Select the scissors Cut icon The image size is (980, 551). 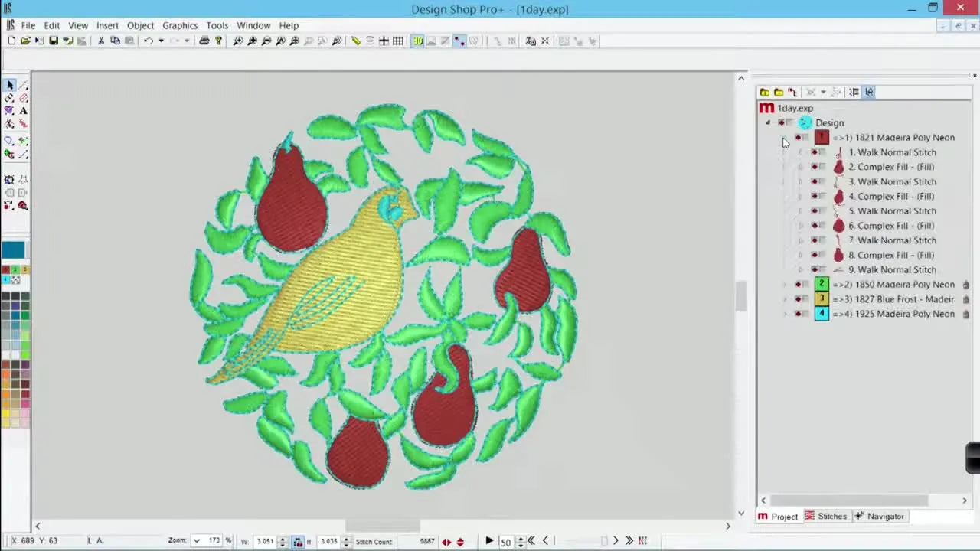(x=102, y=41)
